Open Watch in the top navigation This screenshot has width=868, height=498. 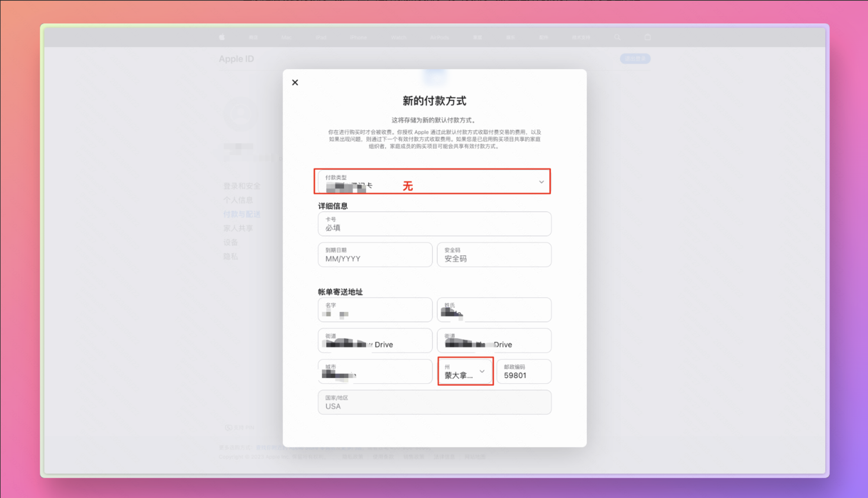point(398,38)
